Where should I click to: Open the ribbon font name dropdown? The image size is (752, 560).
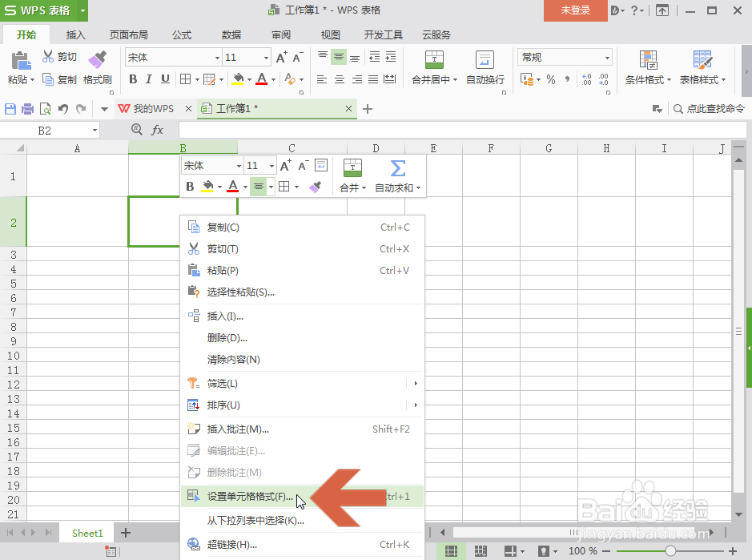tap(217, 58)
